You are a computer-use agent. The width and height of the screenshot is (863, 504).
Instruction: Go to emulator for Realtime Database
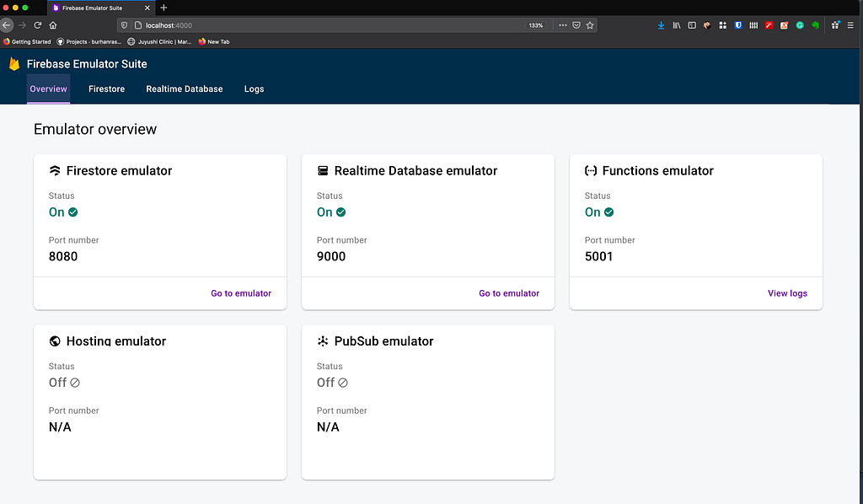click(509, 293)
